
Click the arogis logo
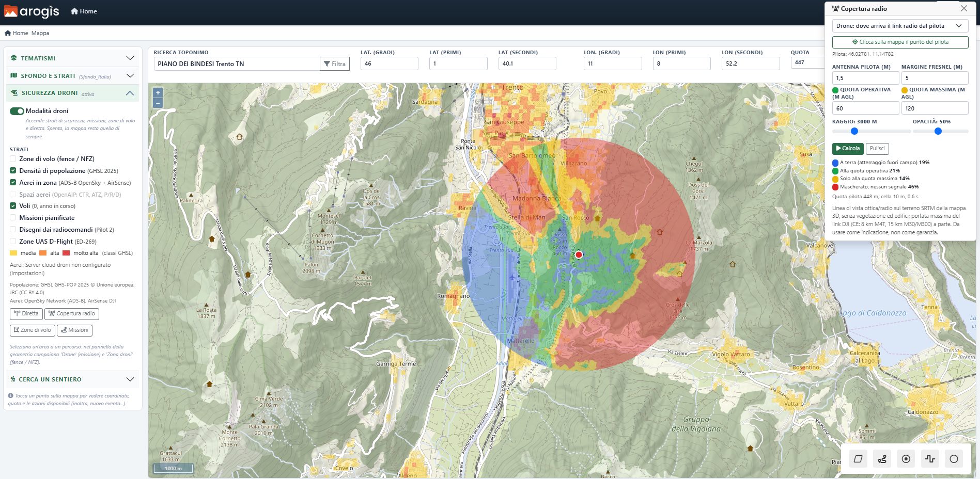[32, 11]
